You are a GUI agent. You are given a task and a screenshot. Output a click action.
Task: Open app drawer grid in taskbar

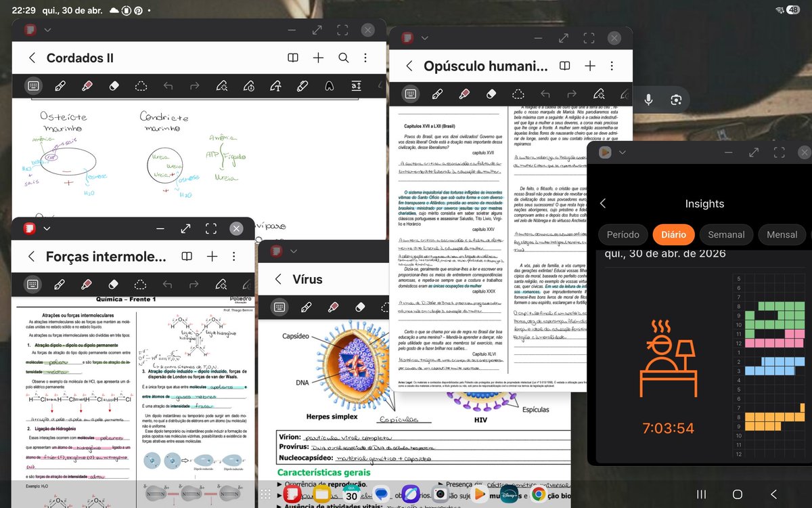pos(265,494)
